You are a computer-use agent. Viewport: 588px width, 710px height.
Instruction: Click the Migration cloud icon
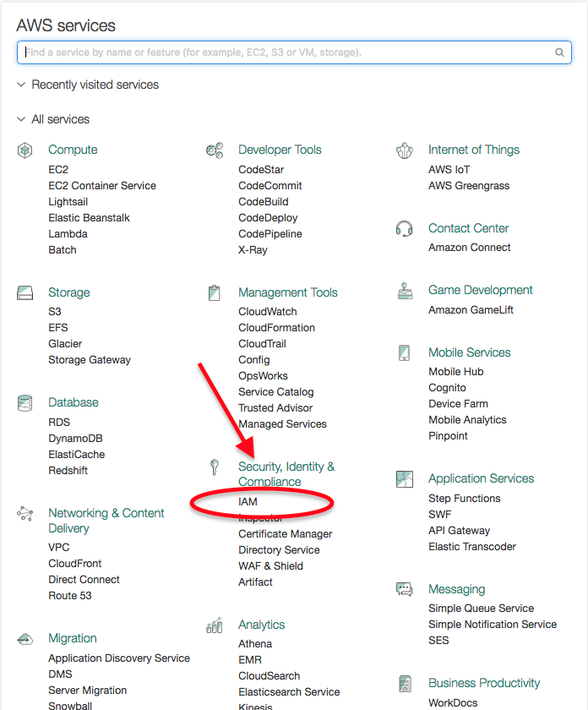pos(24,639)
